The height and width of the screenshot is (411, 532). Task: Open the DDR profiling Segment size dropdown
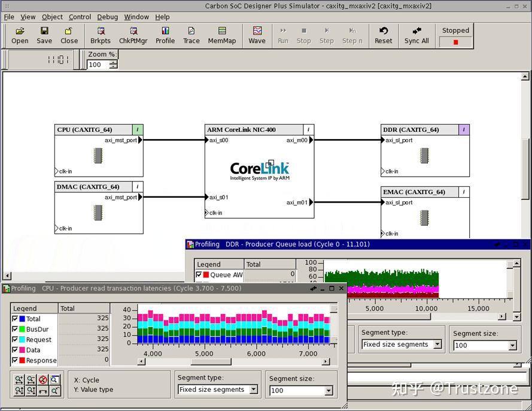click(x=512, y=346)
